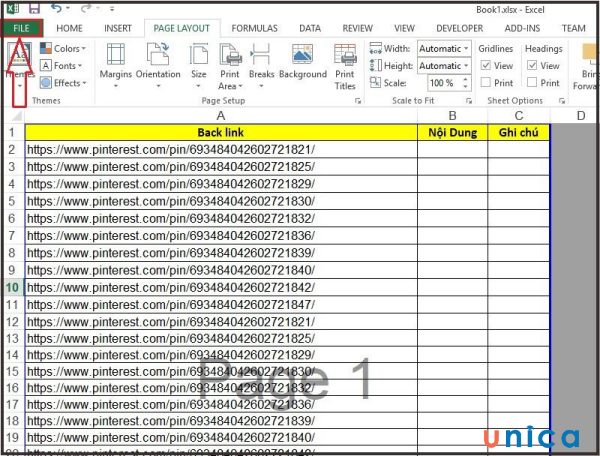Open the DATA tab
The height and width of the screenshot is (456, 600).
tap(310, 28)
